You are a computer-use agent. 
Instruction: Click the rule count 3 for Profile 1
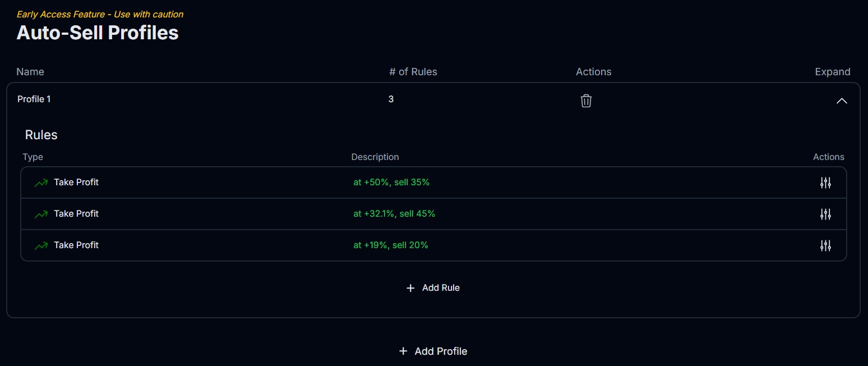point(391,99)
